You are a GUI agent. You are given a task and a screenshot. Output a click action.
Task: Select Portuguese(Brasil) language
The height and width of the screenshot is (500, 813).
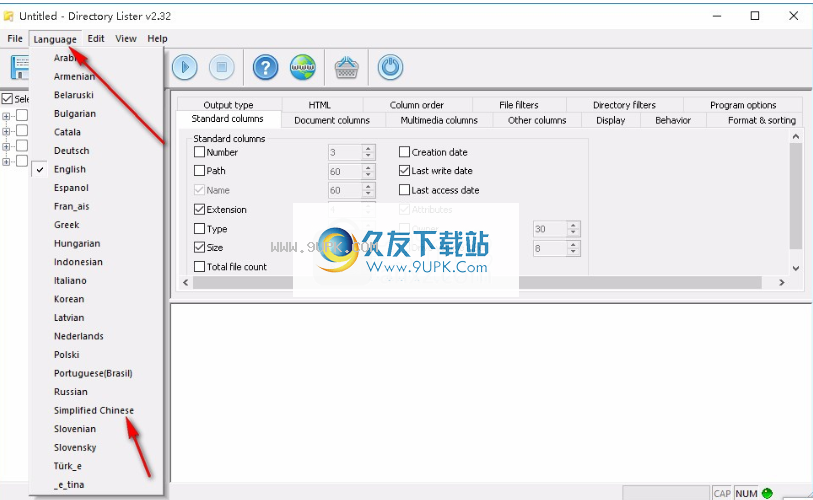pos(93,373)
